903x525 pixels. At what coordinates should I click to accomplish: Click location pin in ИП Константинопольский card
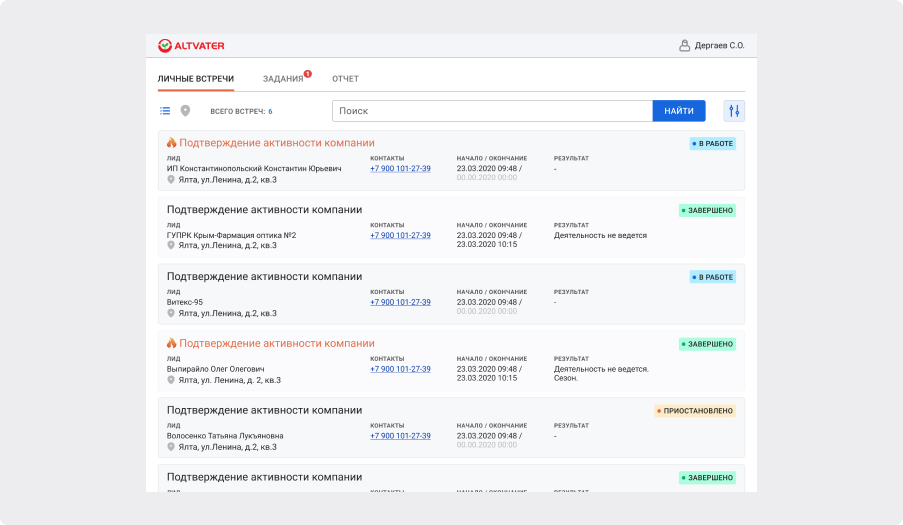171,180
